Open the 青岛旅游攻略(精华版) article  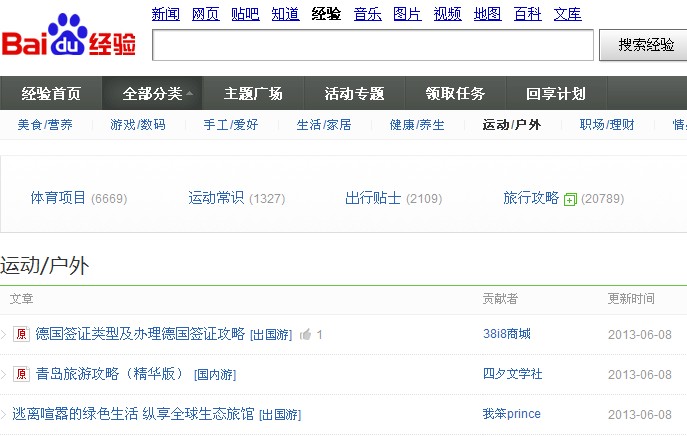110,374
